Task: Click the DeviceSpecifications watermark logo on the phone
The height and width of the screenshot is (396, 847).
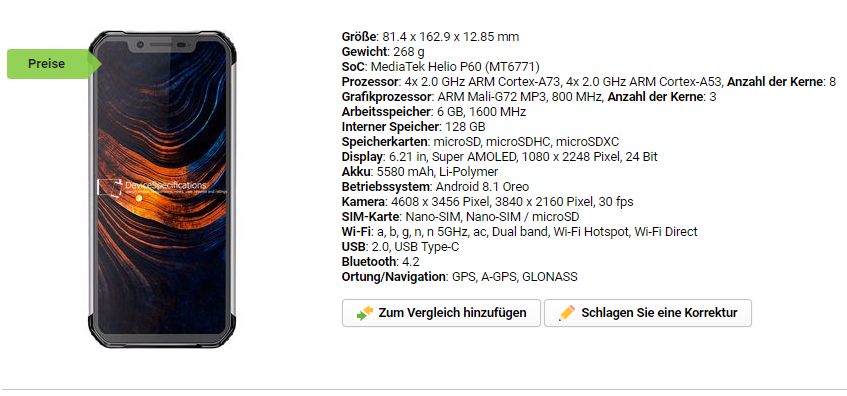Action: [151, 187]
